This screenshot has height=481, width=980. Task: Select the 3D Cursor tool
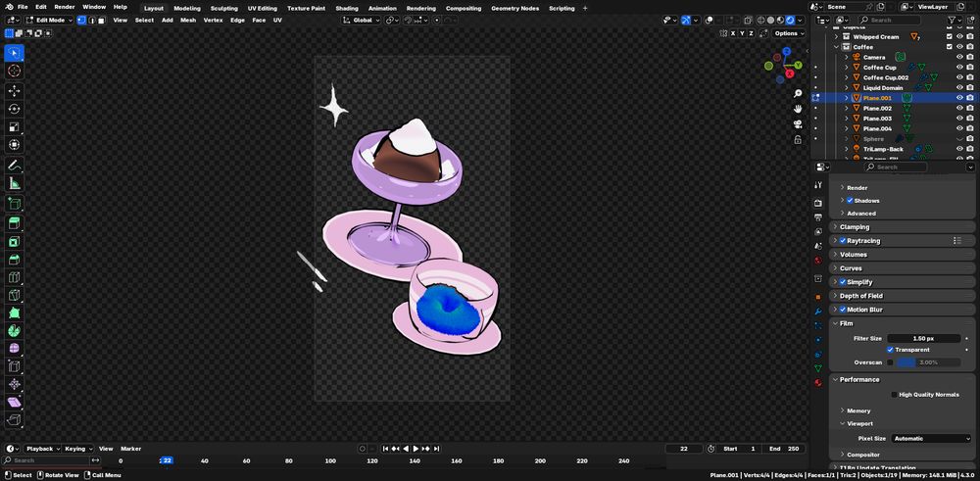pyautogui.click(x=14, y=72)
